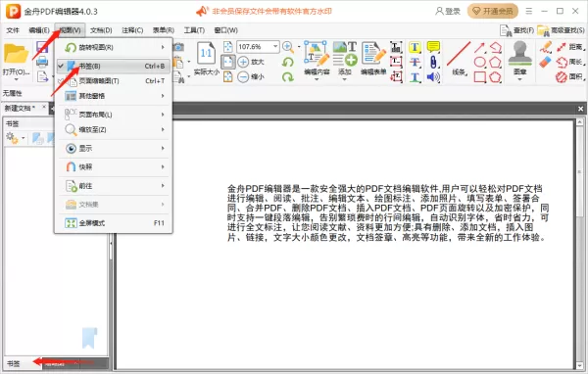Expand the 旋转视图(R) submenu

click(114, 47)
